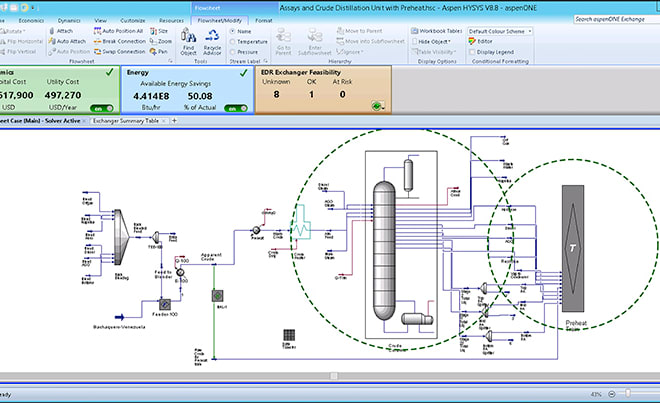Open the Conditional Formatting Editor
660x403 pixels.
[480, 41]
